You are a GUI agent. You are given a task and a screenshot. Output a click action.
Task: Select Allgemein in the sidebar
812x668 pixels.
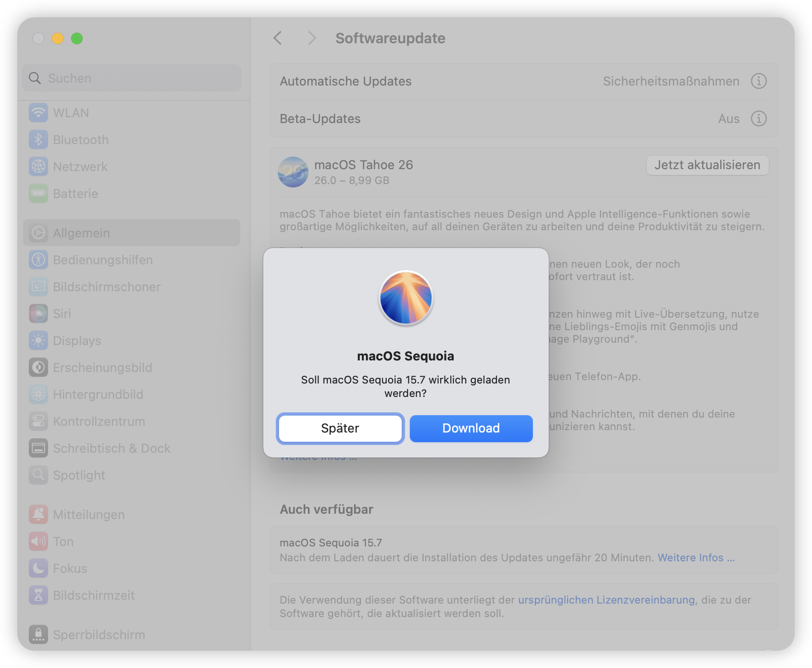(132, 233)
